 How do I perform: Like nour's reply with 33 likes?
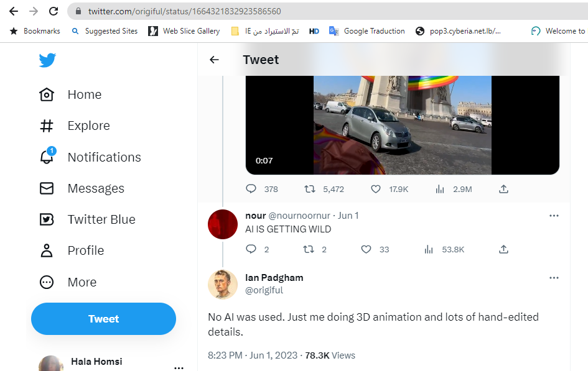click(x=366, y=249)
